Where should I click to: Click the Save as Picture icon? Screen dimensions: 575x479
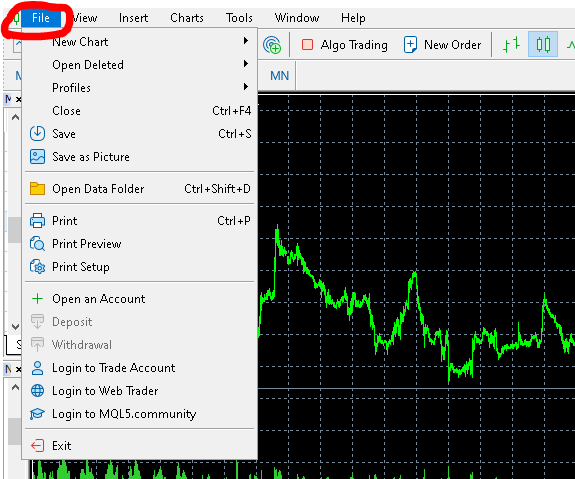37,157
